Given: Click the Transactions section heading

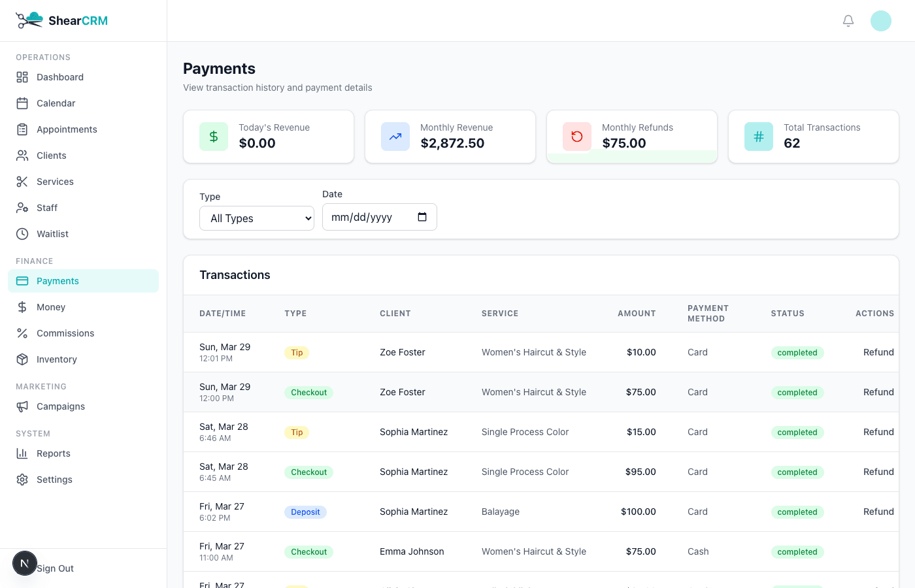Looking at the screenshot, I should click(235, 275).
